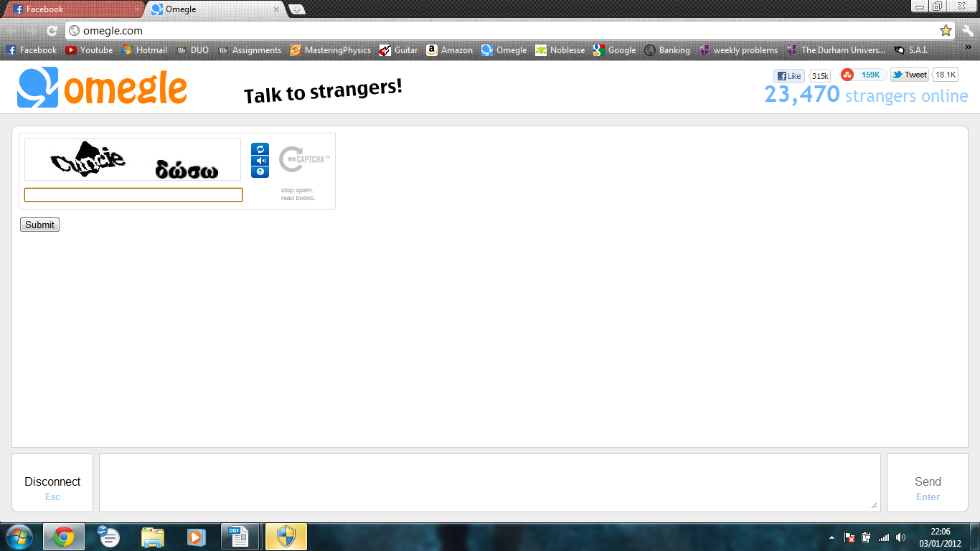Open the Chrome wrench menu
This screenshot has height=551, width=980.
click(967, 31)
